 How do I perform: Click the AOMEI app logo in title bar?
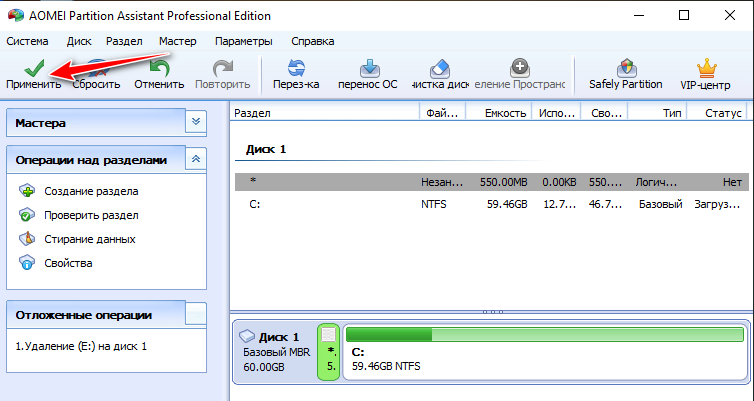[x=16, y=15]
